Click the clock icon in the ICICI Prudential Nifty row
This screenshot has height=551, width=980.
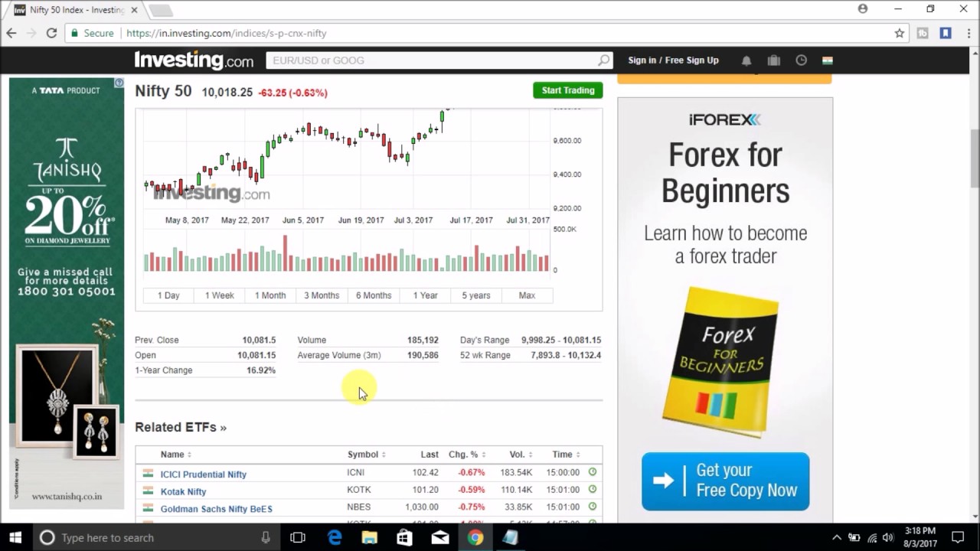click(x=592, y=473)
